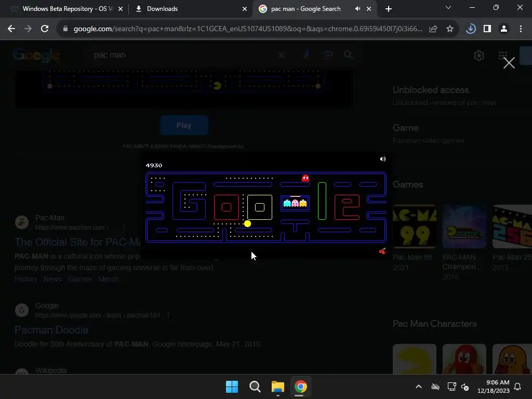This screenshot has width=532, height=399.
Task: Open more options for pacman.com result
Action: pos(124,228)
